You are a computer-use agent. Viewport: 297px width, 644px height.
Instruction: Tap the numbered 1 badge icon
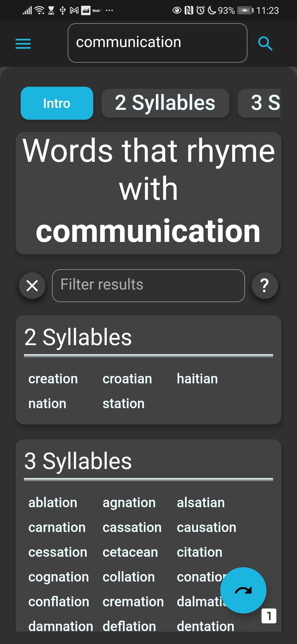click(269, 616)
